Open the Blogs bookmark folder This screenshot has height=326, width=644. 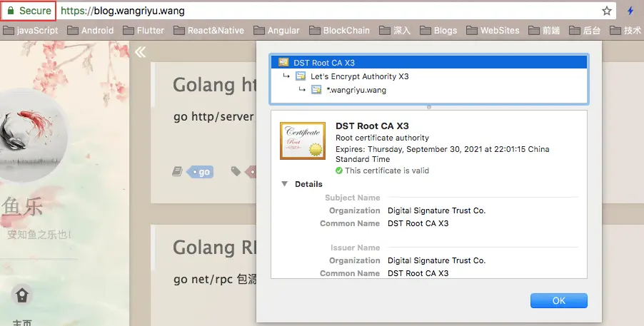tap(438, 31)
